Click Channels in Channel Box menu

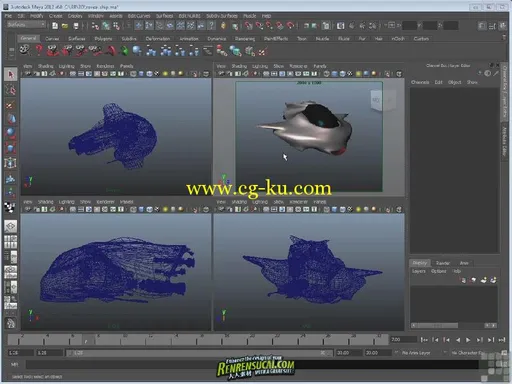420,82
